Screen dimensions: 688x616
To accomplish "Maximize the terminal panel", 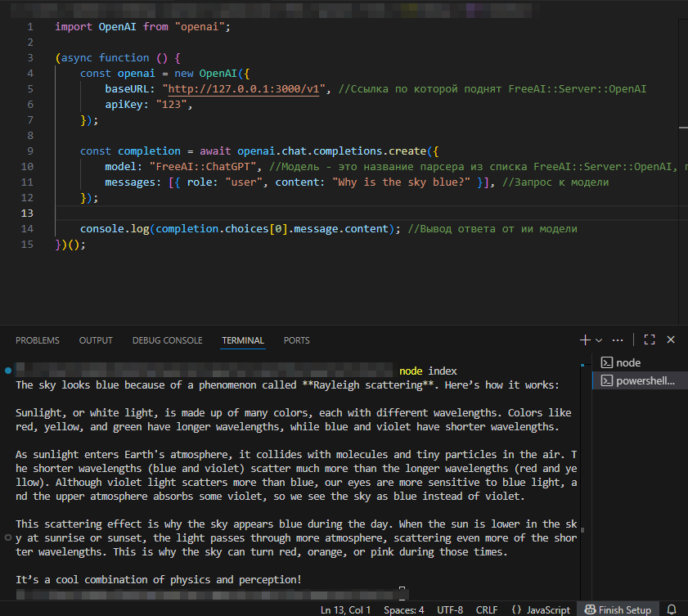I will 649,339.
